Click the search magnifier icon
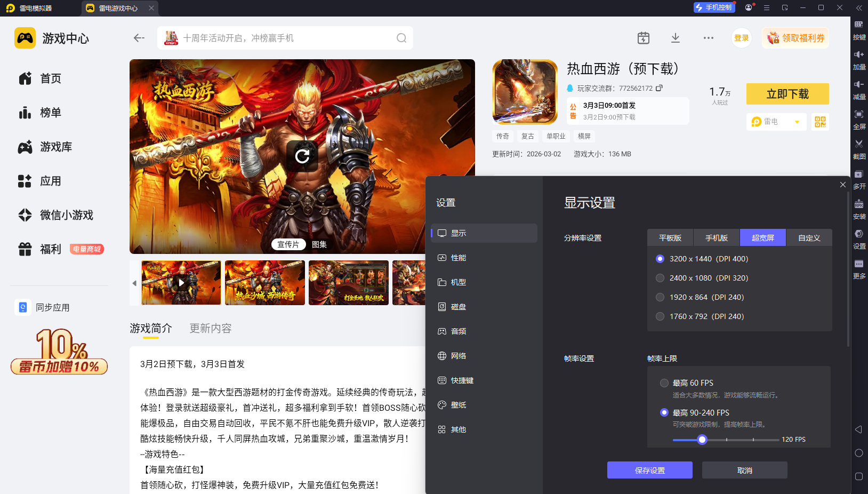868x494 pixels. 401,38
